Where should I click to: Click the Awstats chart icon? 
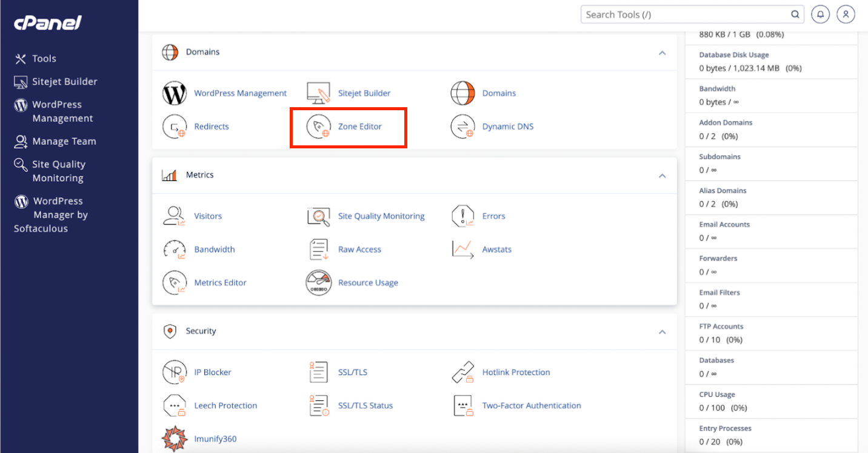[x=462, y=250]
